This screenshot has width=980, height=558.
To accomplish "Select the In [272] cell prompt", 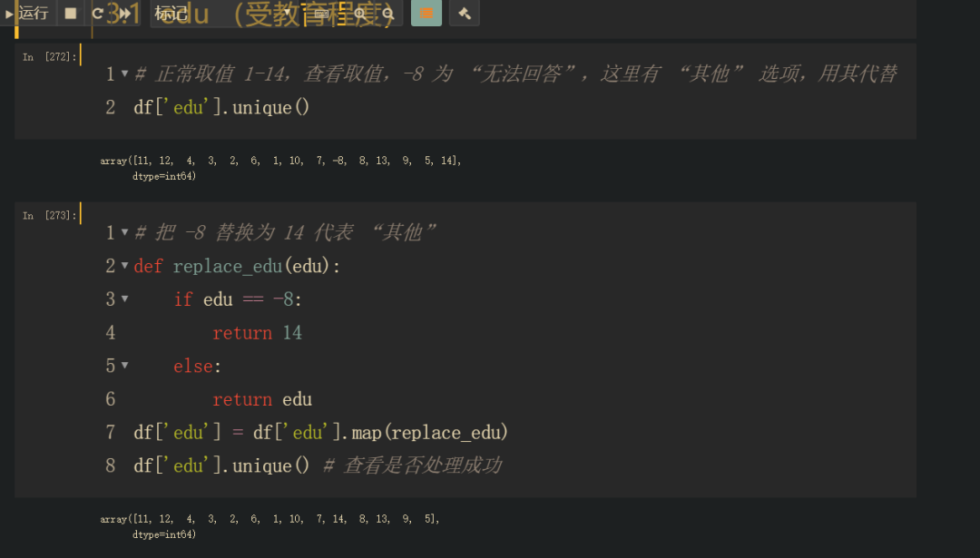I will (49, 57).
